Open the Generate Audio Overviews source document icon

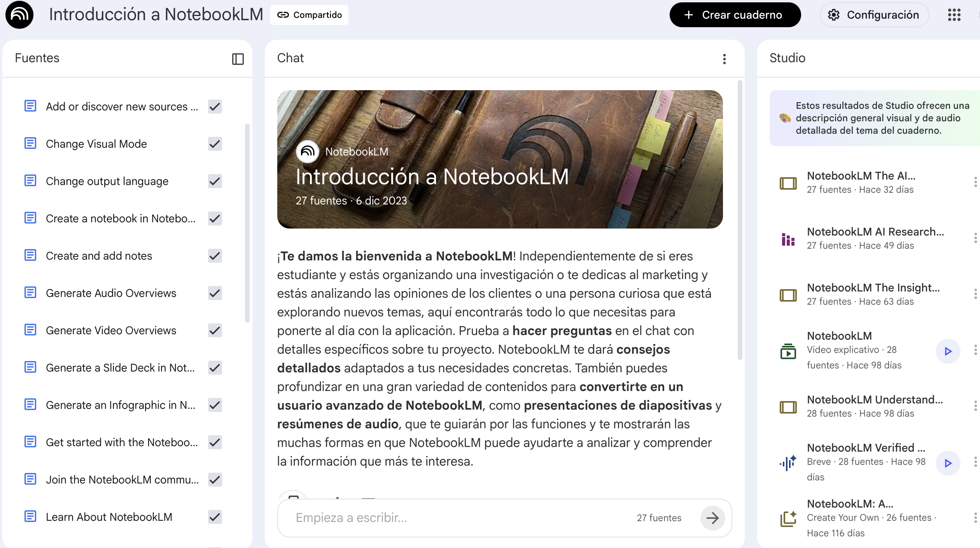click(30, 293)
